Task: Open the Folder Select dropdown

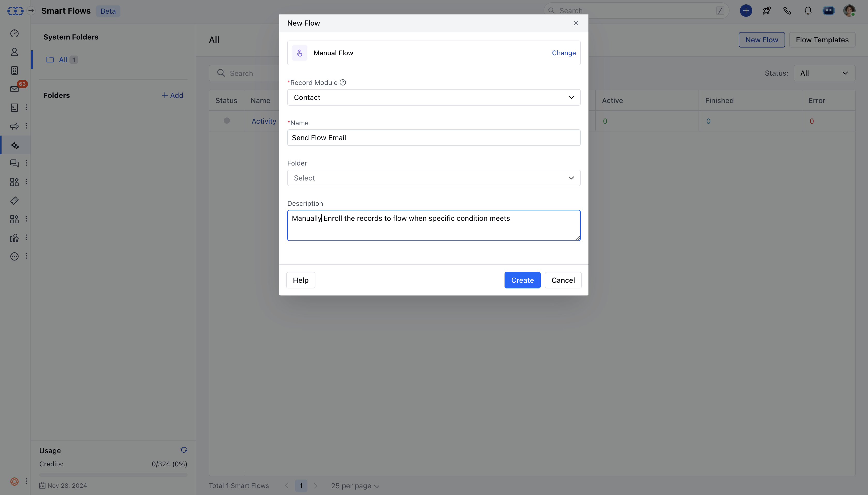Action: tap(434, 178)
